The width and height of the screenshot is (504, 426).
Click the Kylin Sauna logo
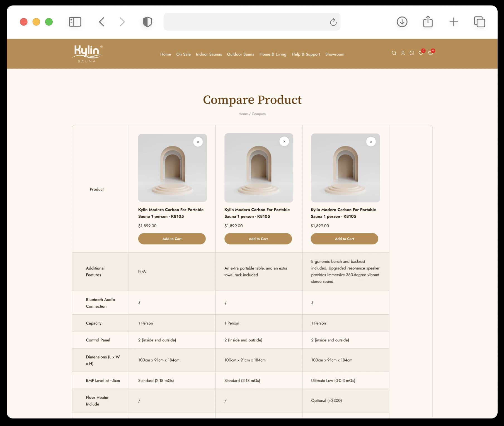pyautogui.click(x=87, y=54)
